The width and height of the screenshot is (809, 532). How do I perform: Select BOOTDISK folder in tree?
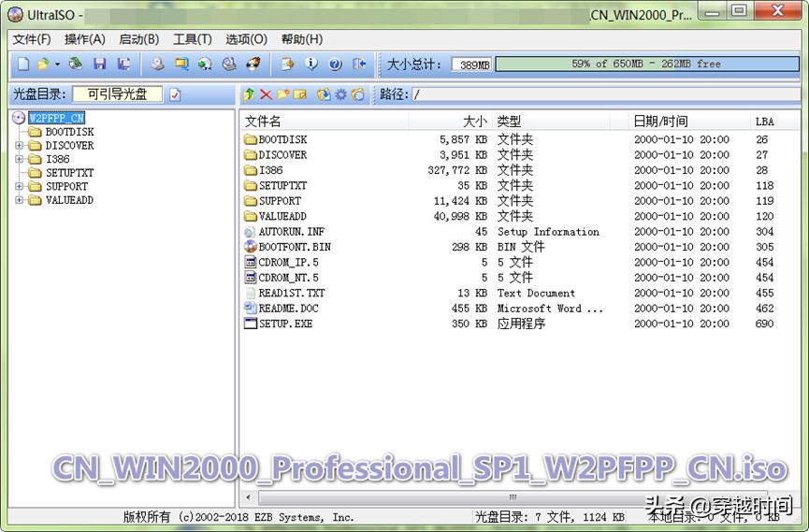coord(69,132)
